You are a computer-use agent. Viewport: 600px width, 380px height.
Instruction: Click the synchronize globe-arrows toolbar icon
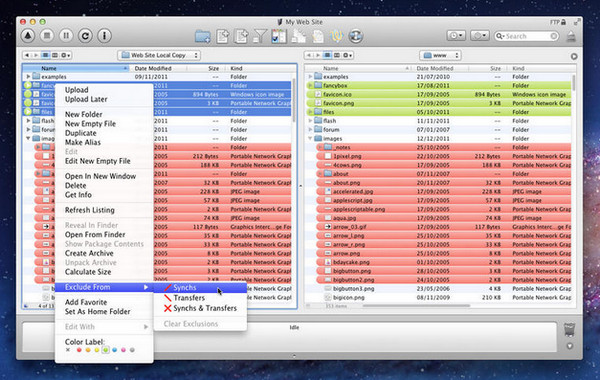[x=355, y=36]
